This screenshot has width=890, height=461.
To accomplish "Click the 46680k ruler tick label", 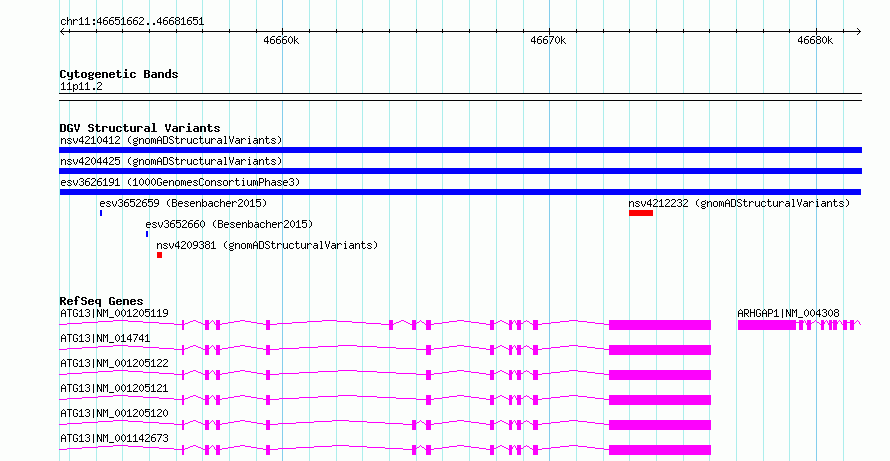I will 815,40.
